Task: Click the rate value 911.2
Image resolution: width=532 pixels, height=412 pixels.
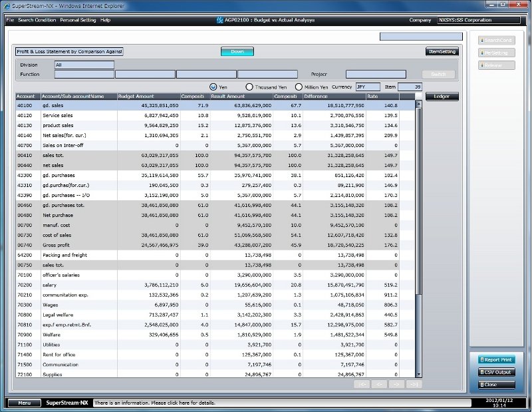Action: click(x=390, y=295)
